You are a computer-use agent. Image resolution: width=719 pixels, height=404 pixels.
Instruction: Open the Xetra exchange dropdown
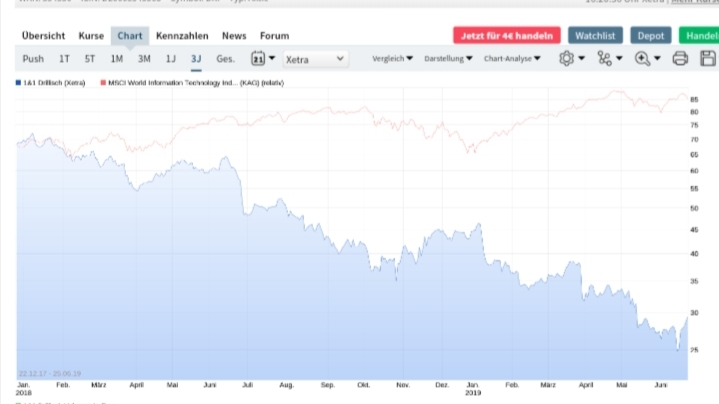(315, 59)
